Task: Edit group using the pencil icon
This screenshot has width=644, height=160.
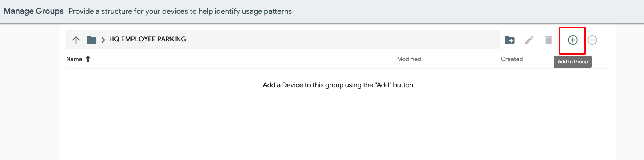Action: [x=529, y=40]
